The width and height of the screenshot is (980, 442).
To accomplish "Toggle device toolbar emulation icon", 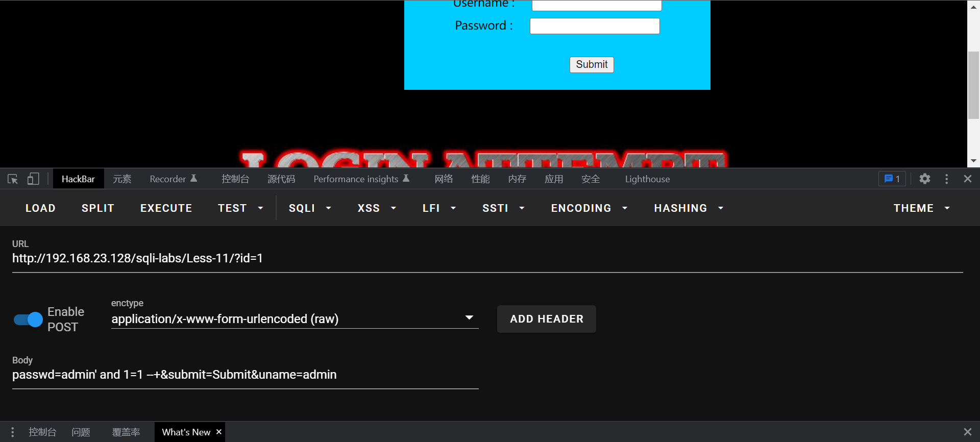I will [x=33, y=179].
